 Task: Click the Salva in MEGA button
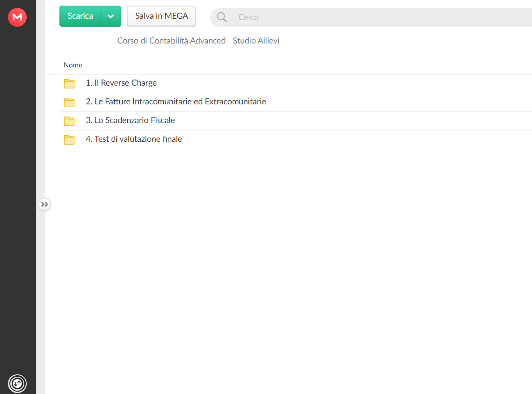pos(161,16)
